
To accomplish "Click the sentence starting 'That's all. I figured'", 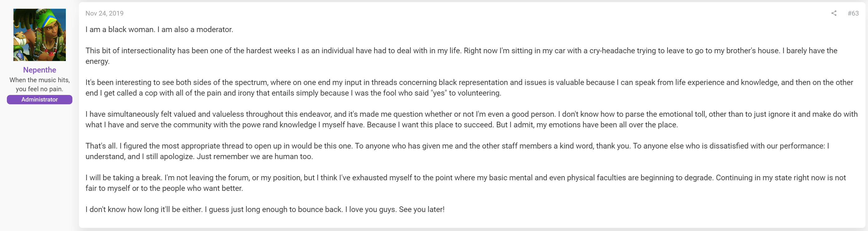I will [x=219, y=146].
